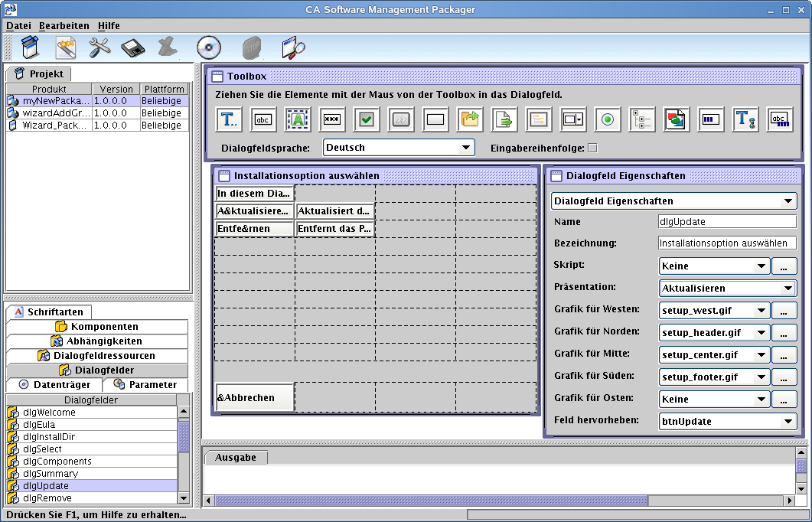812x522 pixels.
Task: Create a new package from the toolbar
Action: click(x=31, y=47)
